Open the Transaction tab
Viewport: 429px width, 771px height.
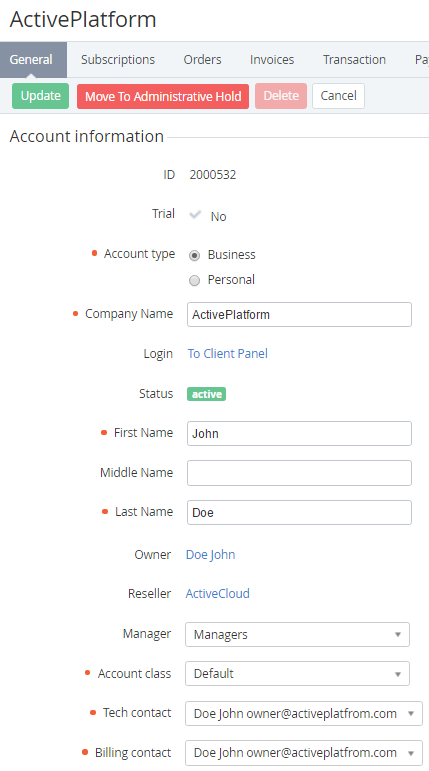point(354,59)
